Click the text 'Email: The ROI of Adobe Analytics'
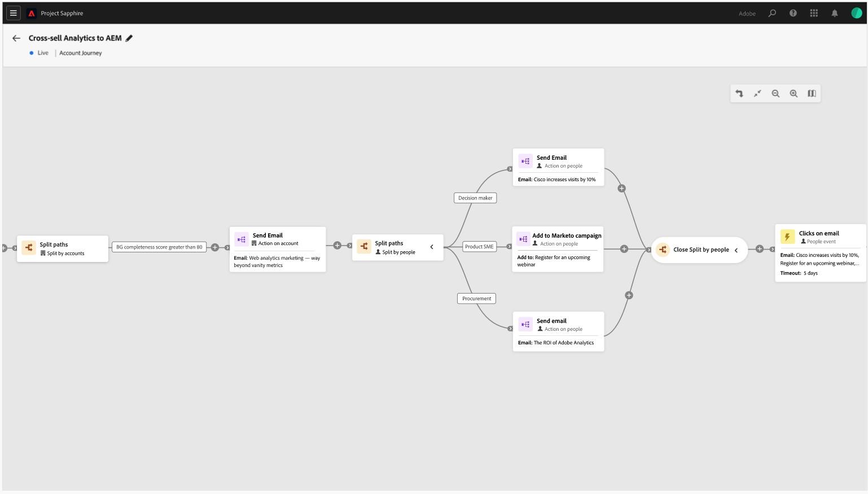This screenshot has height=494, width=868. tap(556, 343)
